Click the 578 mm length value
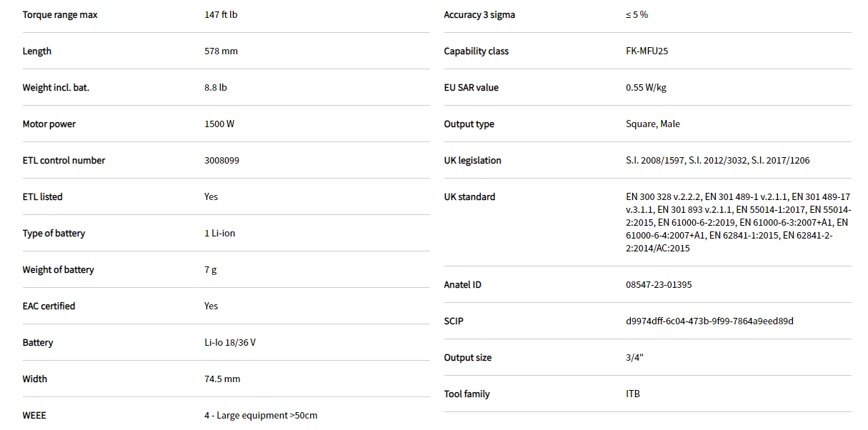The height and width of the screenshot is (430, 868). point(221,51)
